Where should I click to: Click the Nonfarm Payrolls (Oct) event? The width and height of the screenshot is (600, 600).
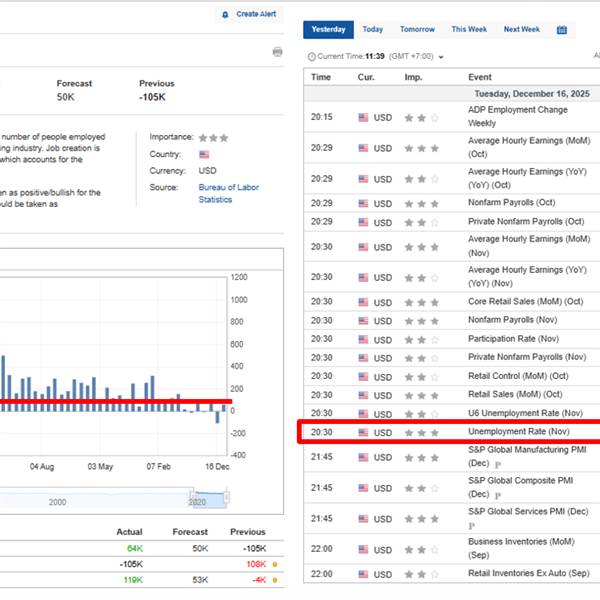point(511,203)
